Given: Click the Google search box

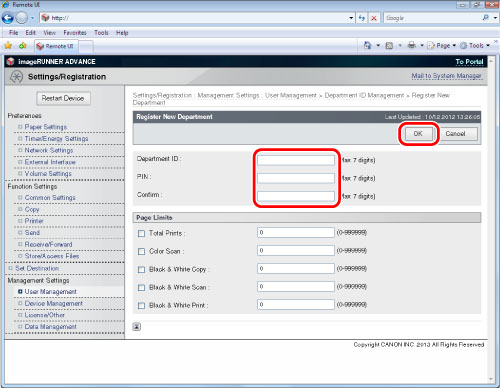Looking at the screenshot, I should click(x=432, y=18).
